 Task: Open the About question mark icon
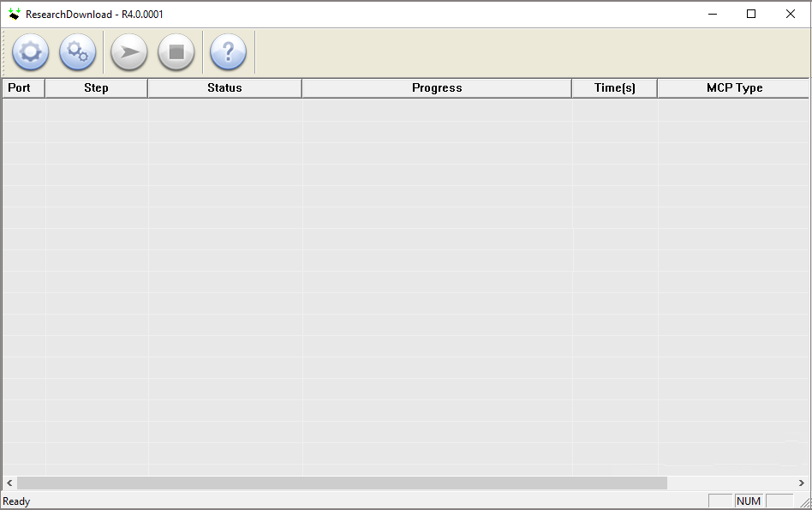(x=228, y=51)
